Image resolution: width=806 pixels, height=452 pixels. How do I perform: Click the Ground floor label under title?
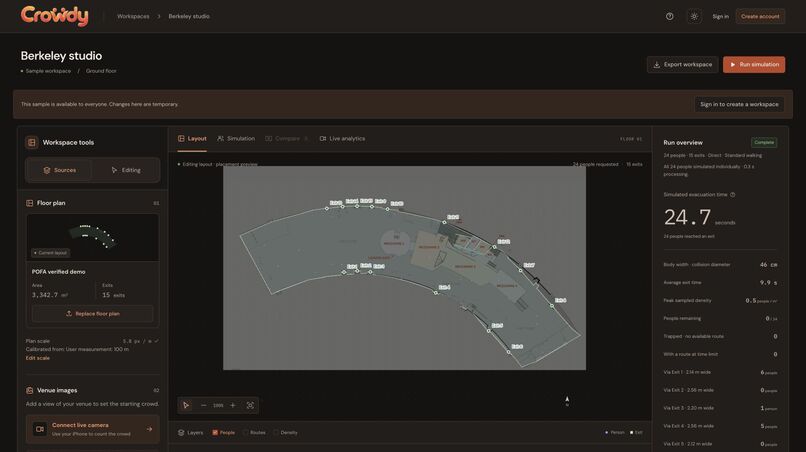(101, 71)
